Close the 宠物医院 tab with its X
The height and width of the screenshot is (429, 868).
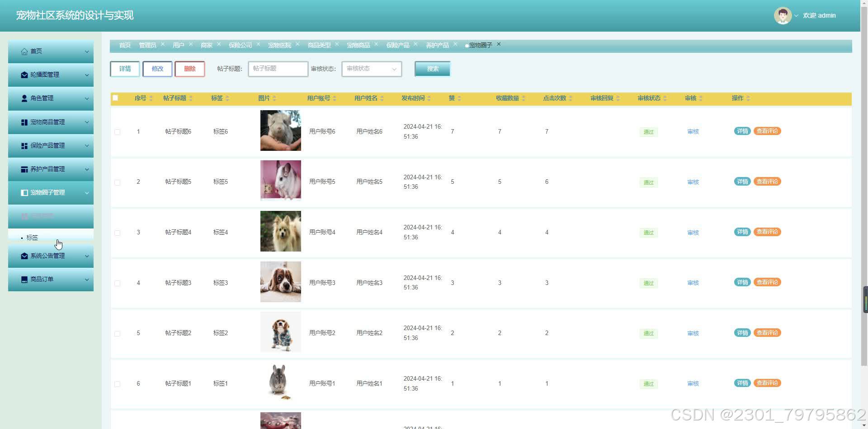[x=297, y=44]
